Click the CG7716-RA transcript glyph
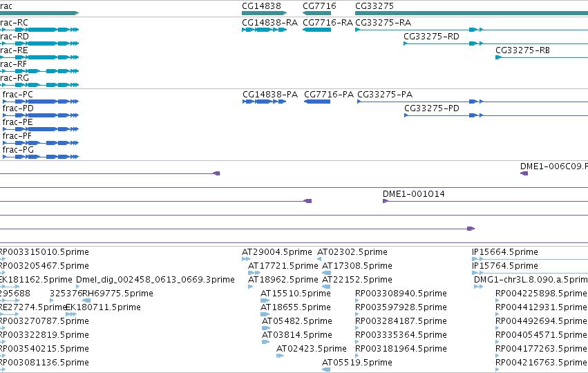Viewport: 588px width, 373px height. point(317,30)
